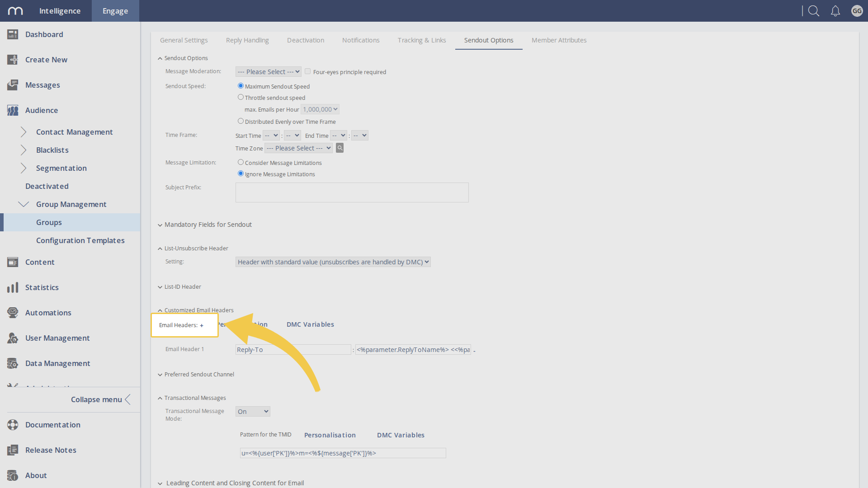Open the notifications bell
868x488 pixels.
pos(835,11)
